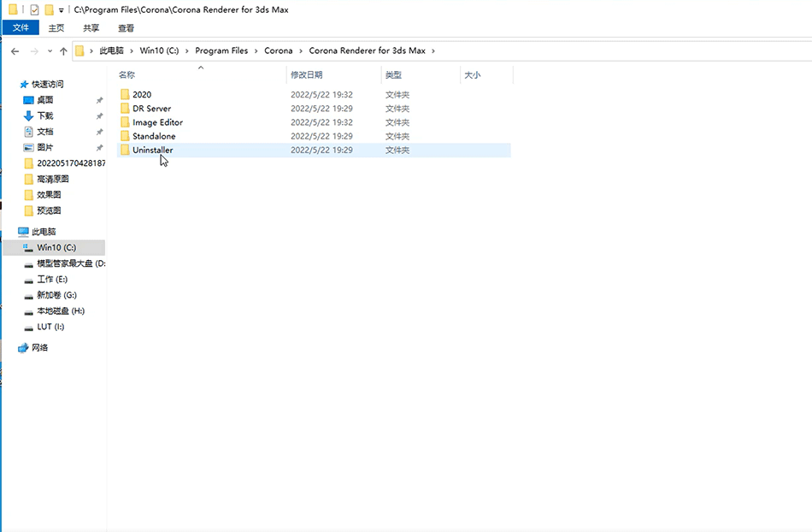Viewport: 812px width, 532px height.
Task: Select the DR Server folder icon
Action: (x=125, y=109)
